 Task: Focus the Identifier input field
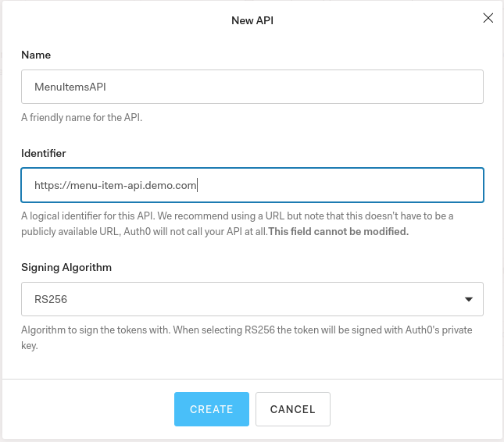252,185
